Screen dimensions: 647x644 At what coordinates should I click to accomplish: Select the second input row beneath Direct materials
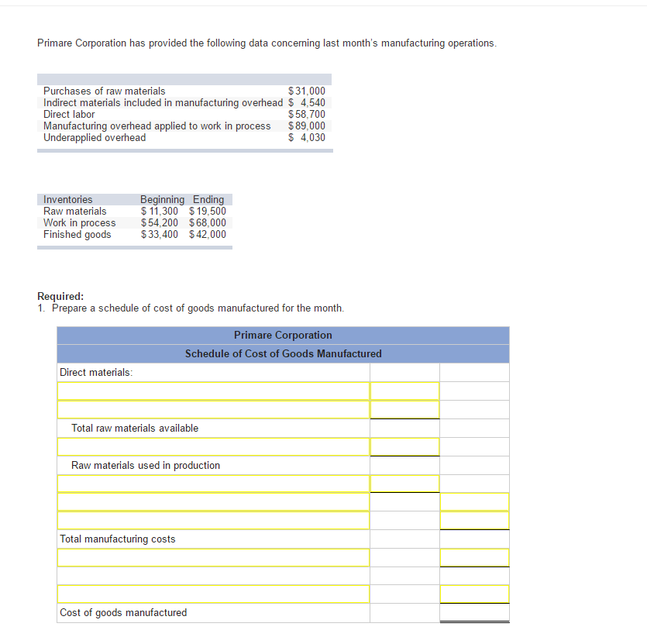(213, 409)
